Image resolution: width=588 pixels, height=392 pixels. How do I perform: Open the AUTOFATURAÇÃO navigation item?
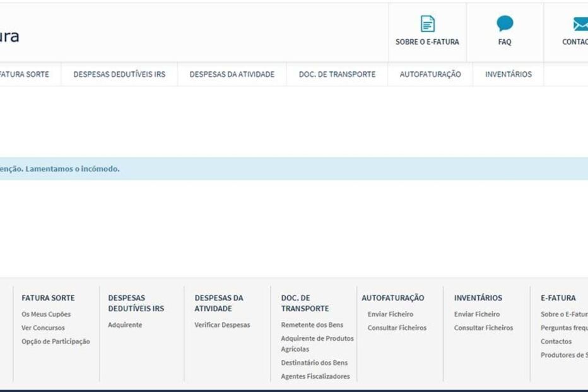coord(429,74)
